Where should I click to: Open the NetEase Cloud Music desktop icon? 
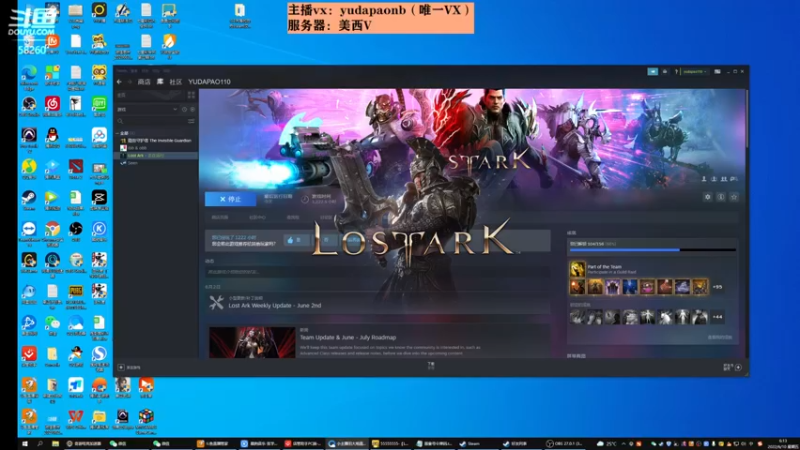52,107
